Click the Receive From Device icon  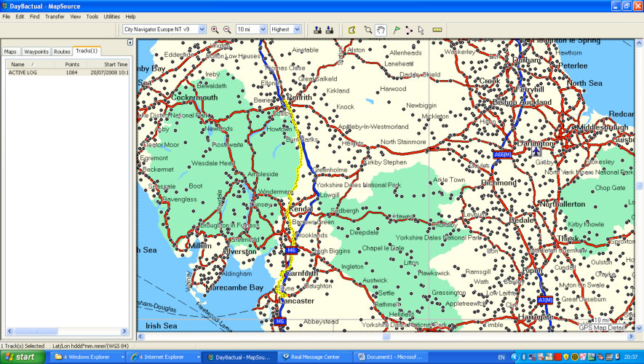tap(330, 30)
